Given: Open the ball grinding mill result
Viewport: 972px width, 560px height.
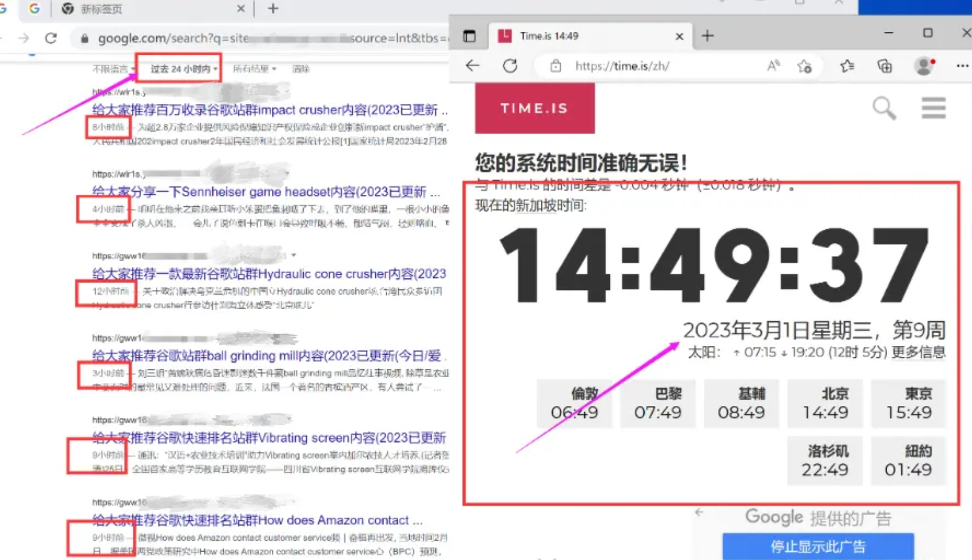Looking at the screenshot, I should coord(269,356).
